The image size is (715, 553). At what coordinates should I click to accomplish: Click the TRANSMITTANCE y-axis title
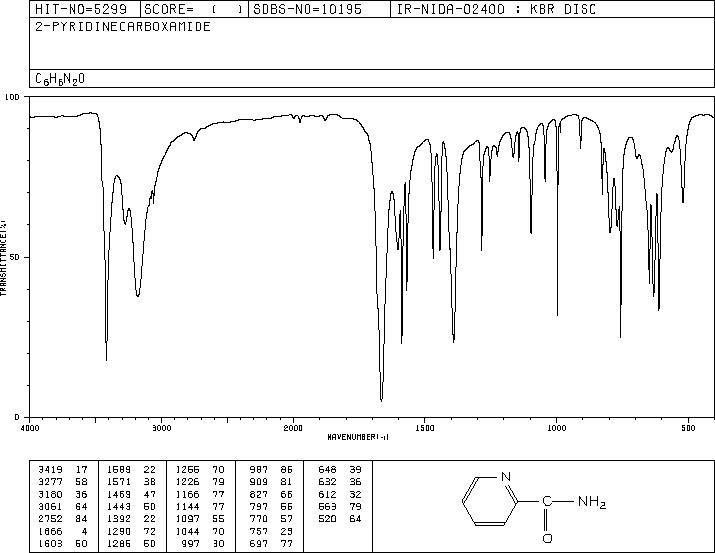(4, 258)
